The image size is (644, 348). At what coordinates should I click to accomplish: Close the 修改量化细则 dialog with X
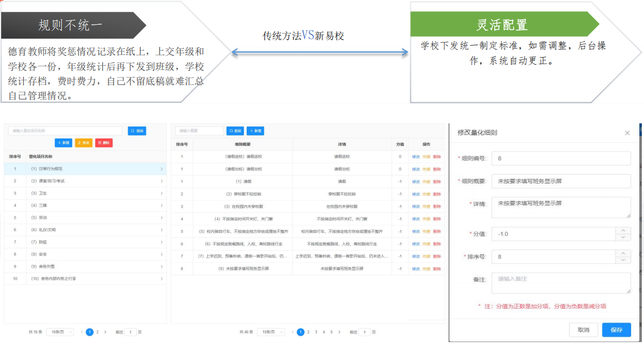coord(627,133)
